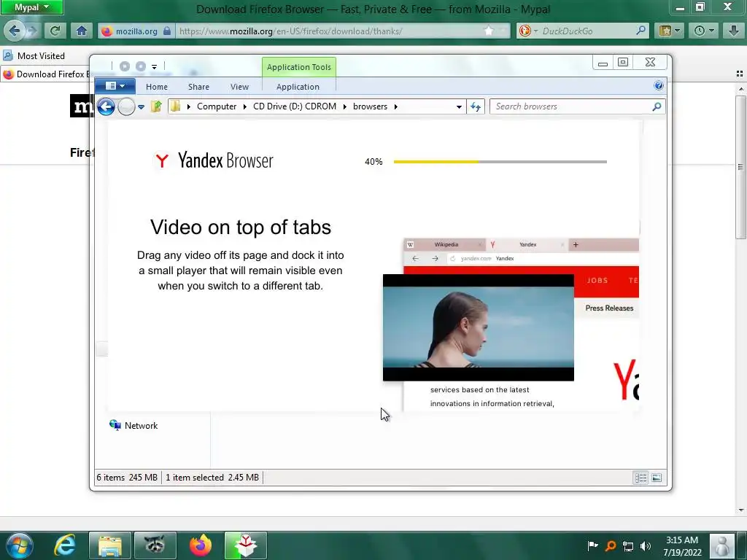The width and height of the screenshot is (747, 560).
Task: Open the volume speaker tray icon
Action: pos(646,546)
